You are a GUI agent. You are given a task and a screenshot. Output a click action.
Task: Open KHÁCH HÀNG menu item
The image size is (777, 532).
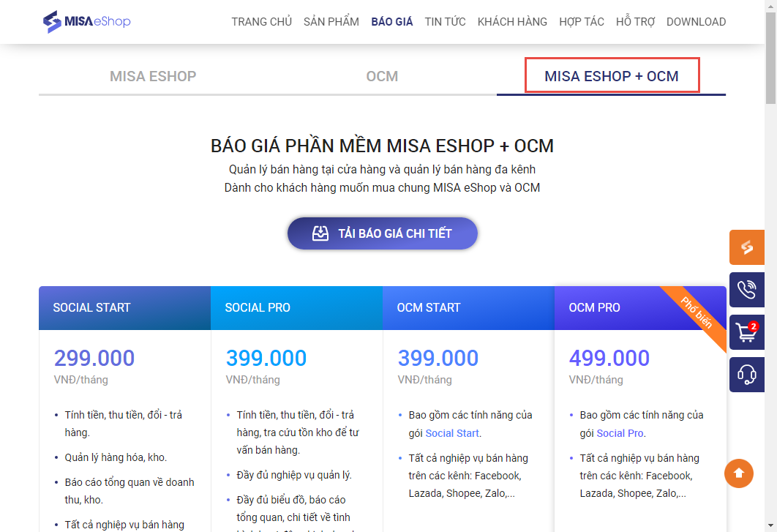point(512,22)
